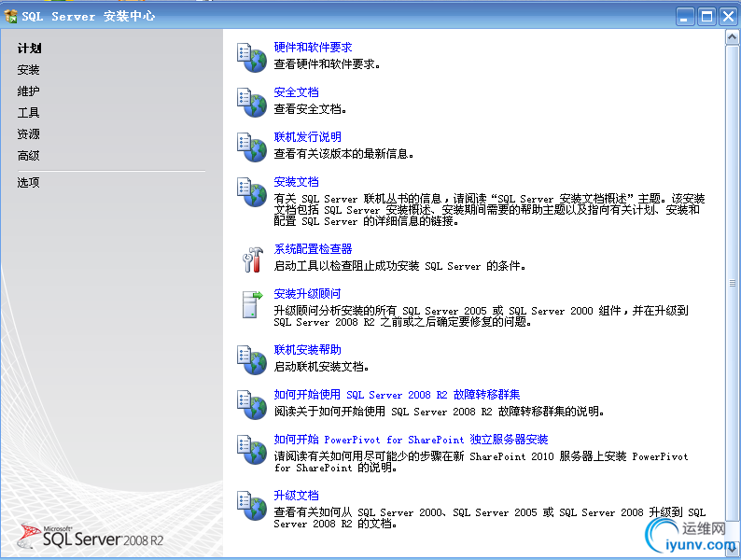This screenshot has width=741, height=560.
Task: Open the 安全文档 link
Action: click(x=296, y=92)
